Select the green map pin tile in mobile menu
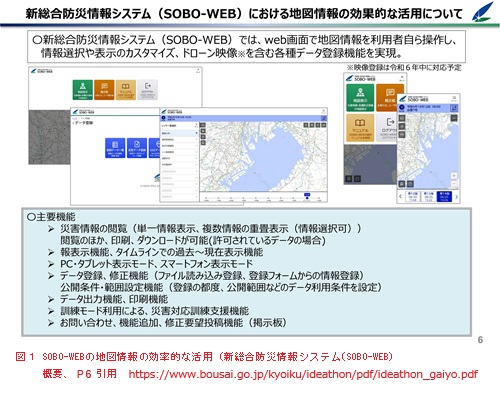The image size is (500, 409). [360, 97]
